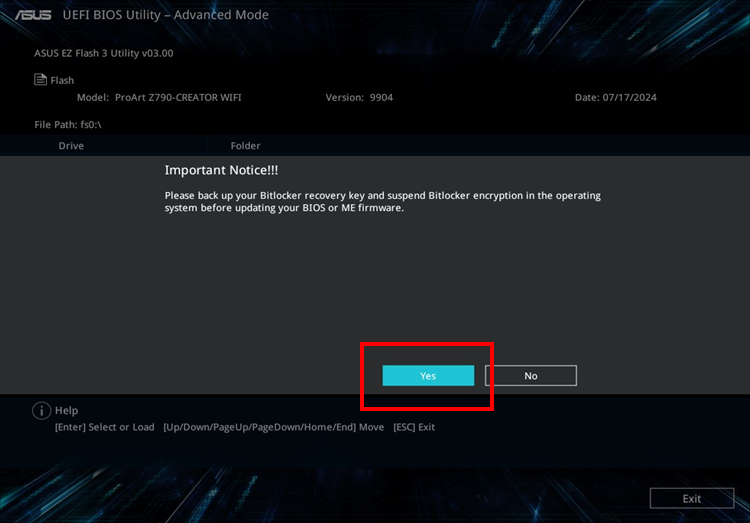Confirm the Bitlocker notice with Yes
Image resolution: width=750 pixels, height=523 pixels.
pyautogui.click(x=428, y=376)
